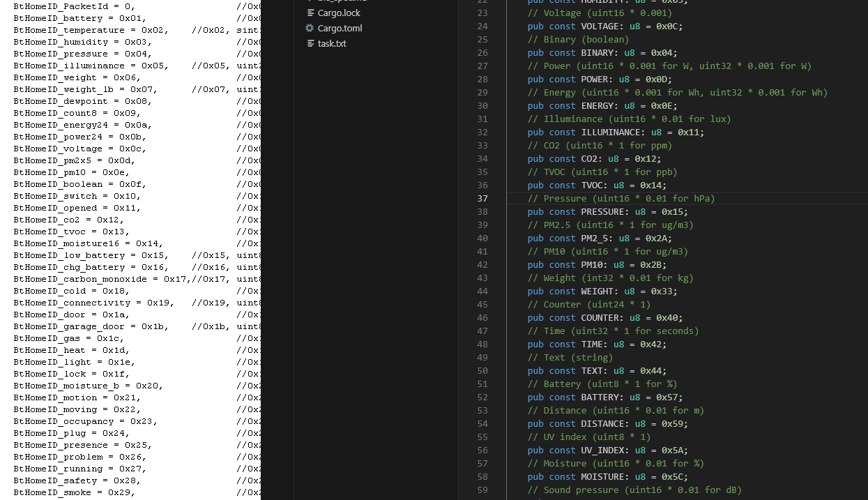868x500 pixels.
Task: Click the 'pub const POWER: u8 = 0x0D;' line
Action: (x=600, y=79)
